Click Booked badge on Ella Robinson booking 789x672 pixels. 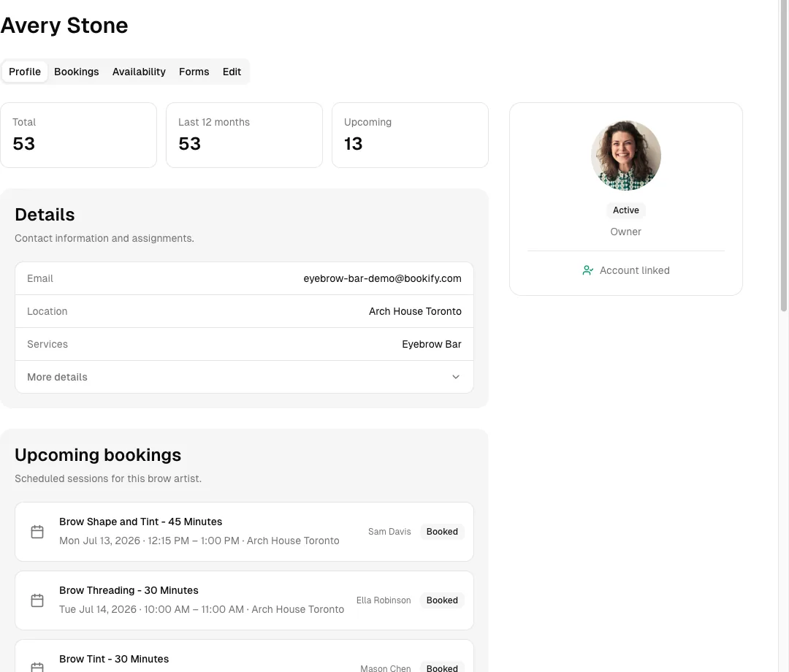coord(442,600)
